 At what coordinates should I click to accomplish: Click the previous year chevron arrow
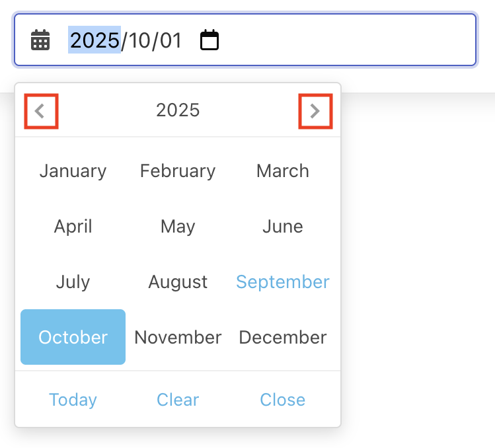click(41, 111)
